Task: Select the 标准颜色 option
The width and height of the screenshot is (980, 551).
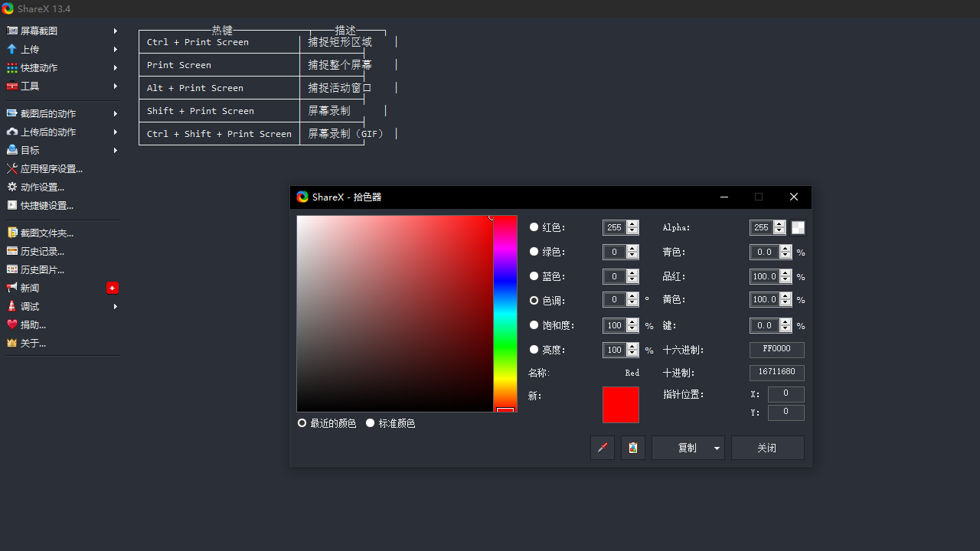Action: [371, 422]
